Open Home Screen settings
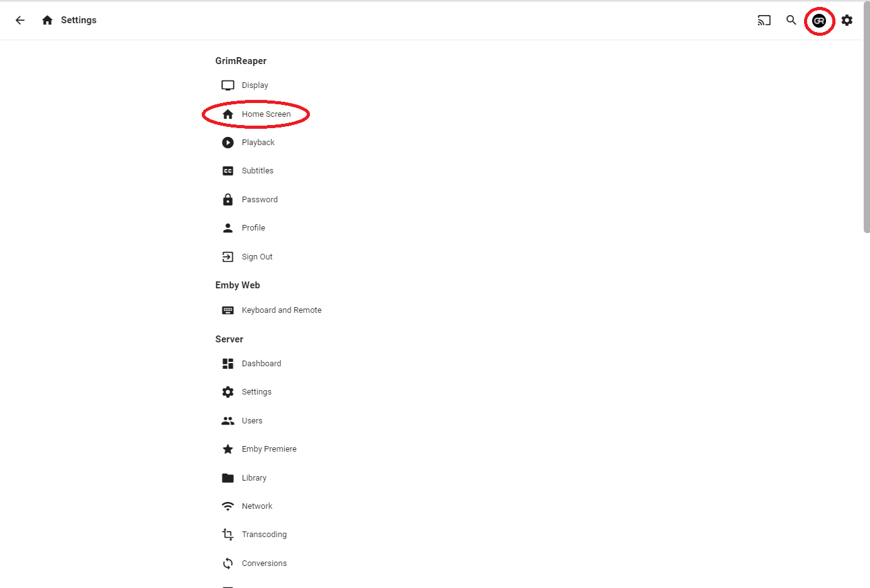 click(266, 114)
